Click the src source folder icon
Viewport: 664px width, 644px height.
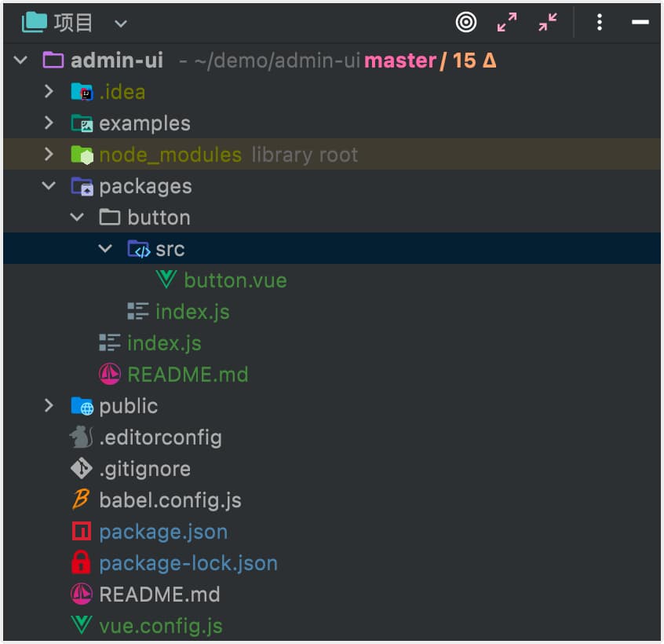coord(138,249)
